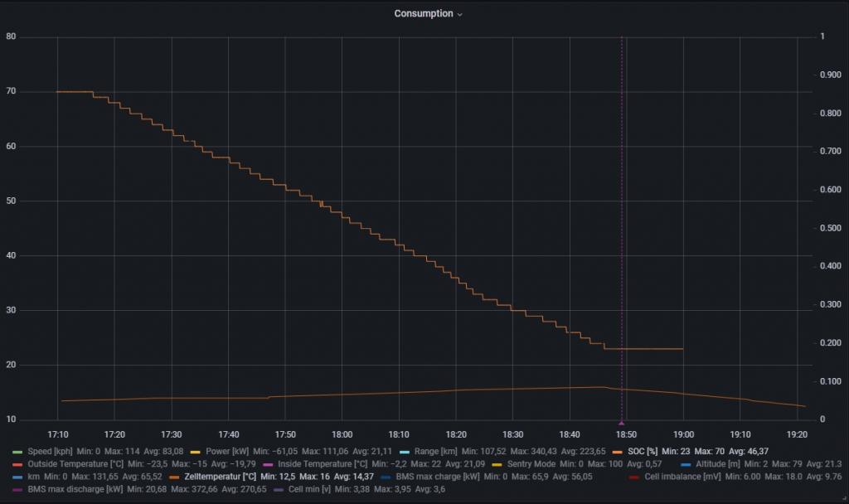
Task: Click the Cell imbalance [mV] label
Action: tap(682, 477)
